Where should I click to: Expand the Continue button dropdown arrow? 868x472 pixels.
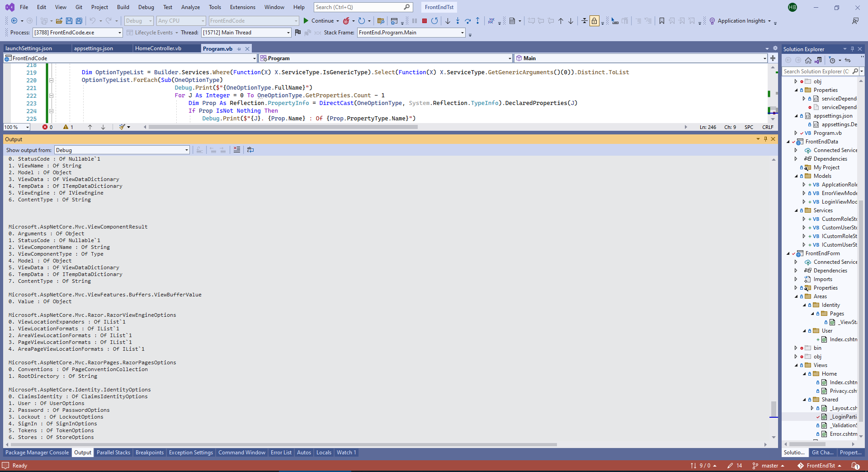(x=338, y=21)
